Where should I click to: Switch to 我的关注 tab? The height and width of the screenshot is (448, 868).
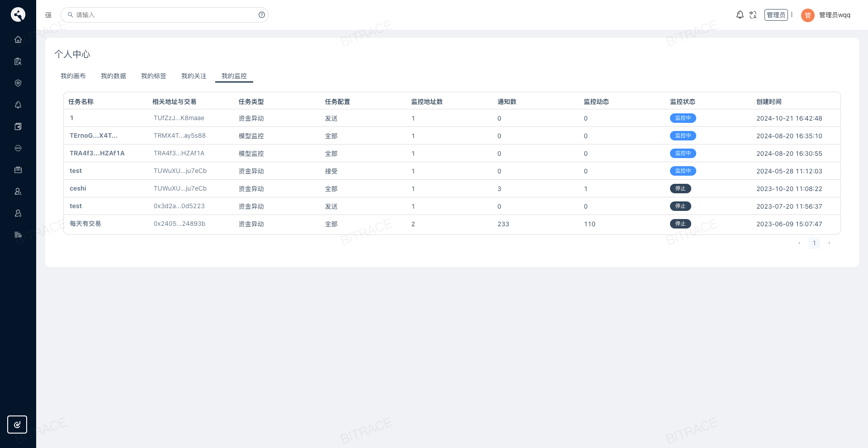194,76
